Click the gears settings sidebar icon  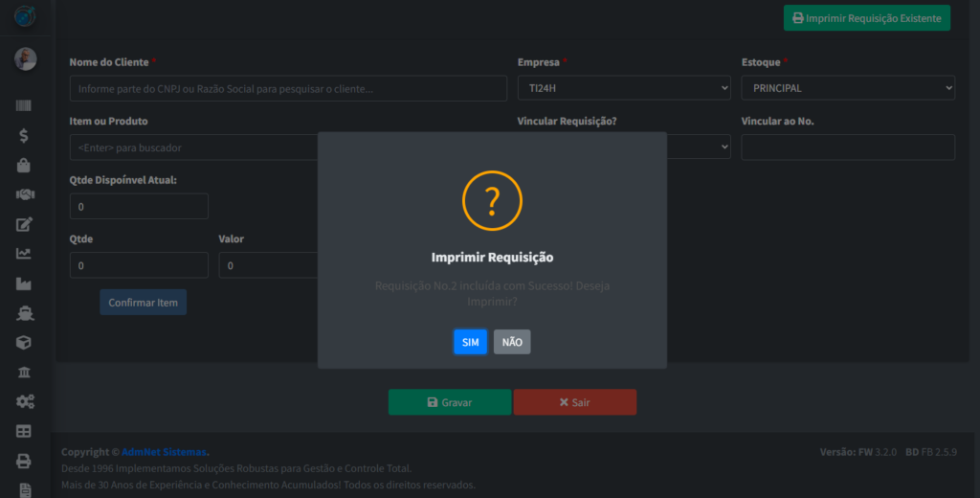(25, 401)
